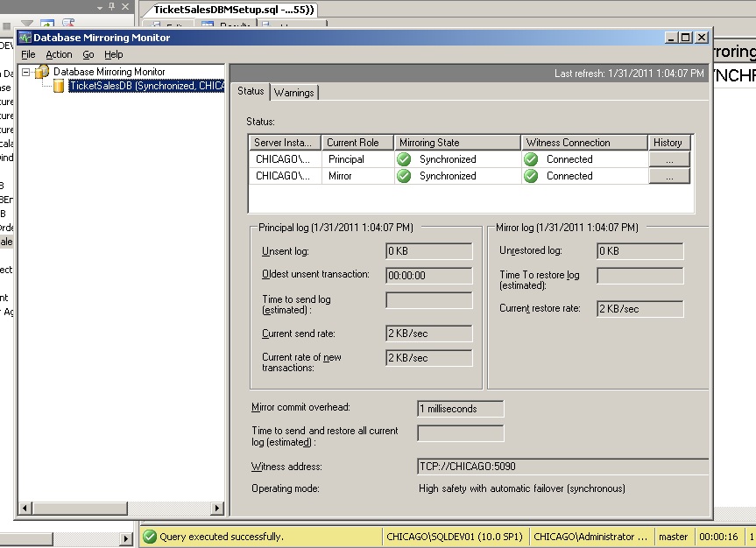
Task: Click the Current rate of new transactions field
Action: click(x=429, y=358)
